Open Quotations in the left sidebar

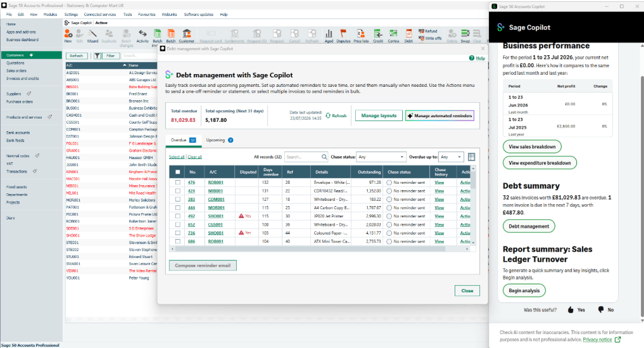(15, 63)
